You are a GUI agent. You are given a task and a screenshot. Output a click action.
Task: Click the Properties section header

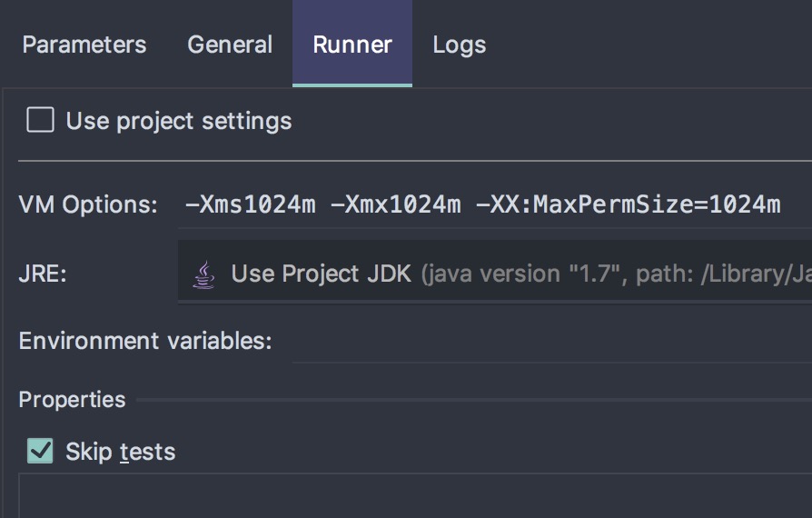pos(73,399)
